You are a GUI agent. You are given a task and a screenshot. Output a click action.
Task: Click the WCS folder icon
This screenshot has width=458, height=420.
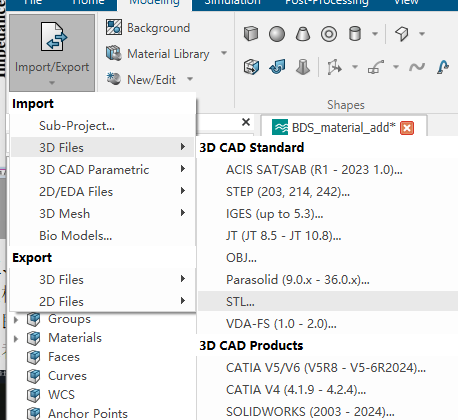tap(34, 395)
